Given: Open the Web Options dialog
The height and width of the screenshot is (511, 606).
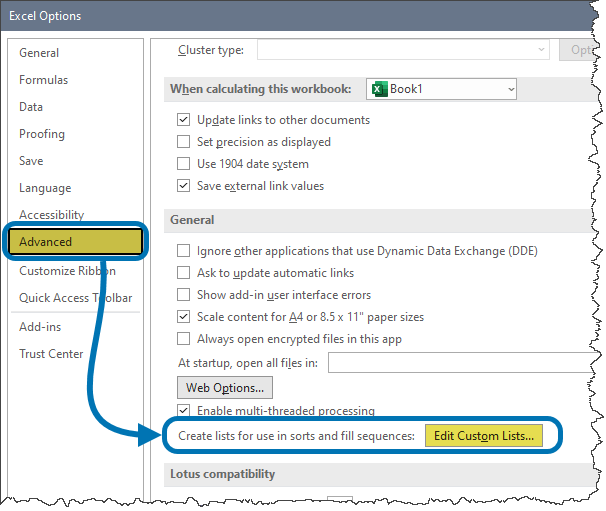Looking at the screenshot, I should pos(225,387).
